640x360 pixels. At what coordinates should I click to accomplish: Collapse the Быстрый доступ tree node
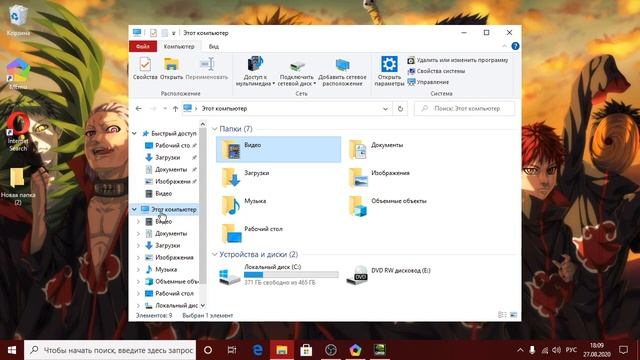click(x=134, y=133)
